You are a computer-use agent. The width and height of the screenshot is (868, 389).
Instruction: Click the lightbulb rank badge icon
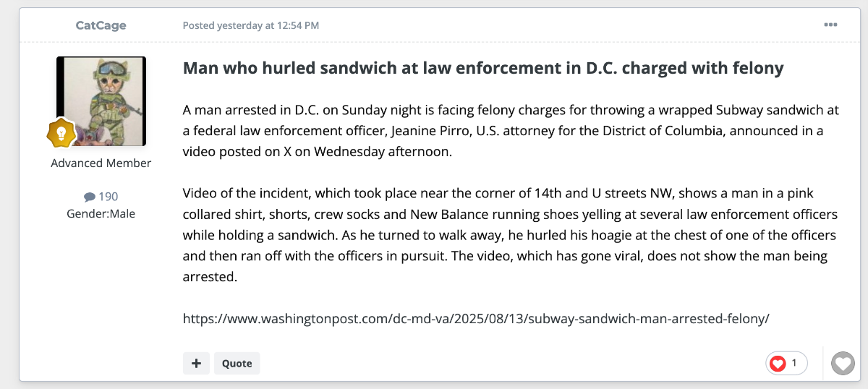click(x=61, y=133)
